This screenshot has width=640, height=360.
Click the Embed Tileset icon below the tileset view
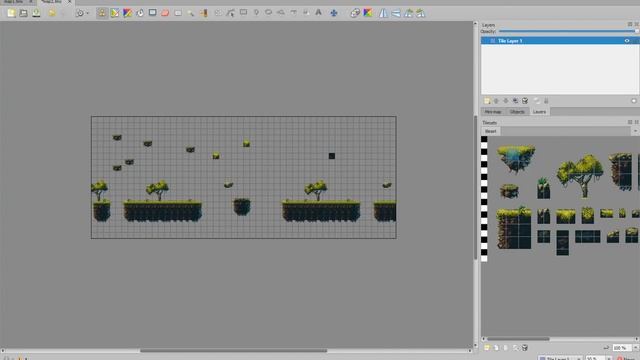[x=496, y=348]
